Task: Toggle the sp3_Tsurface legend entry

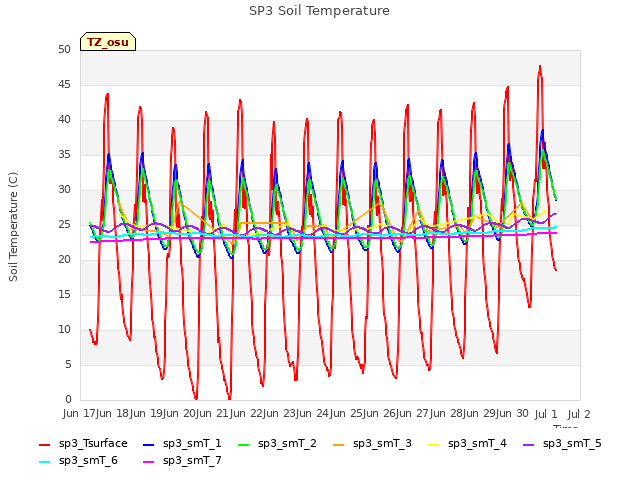Action: (83, 444)
